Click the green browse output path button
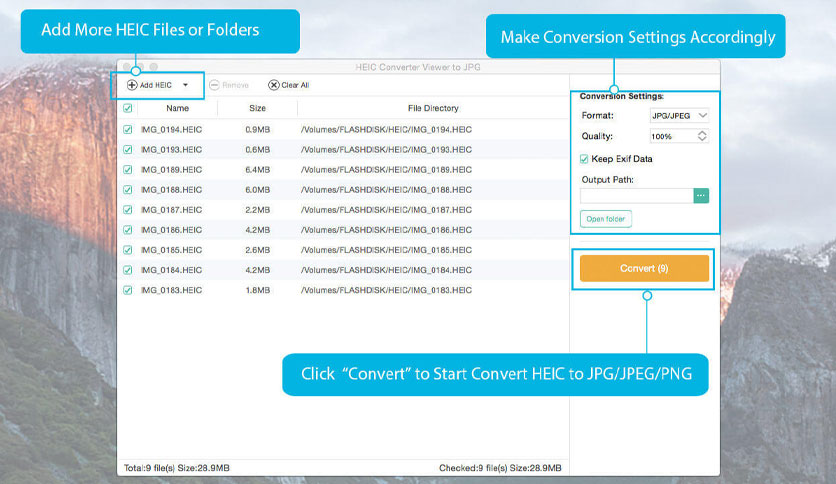Viewport: 836px width, 484px height. 701,196
